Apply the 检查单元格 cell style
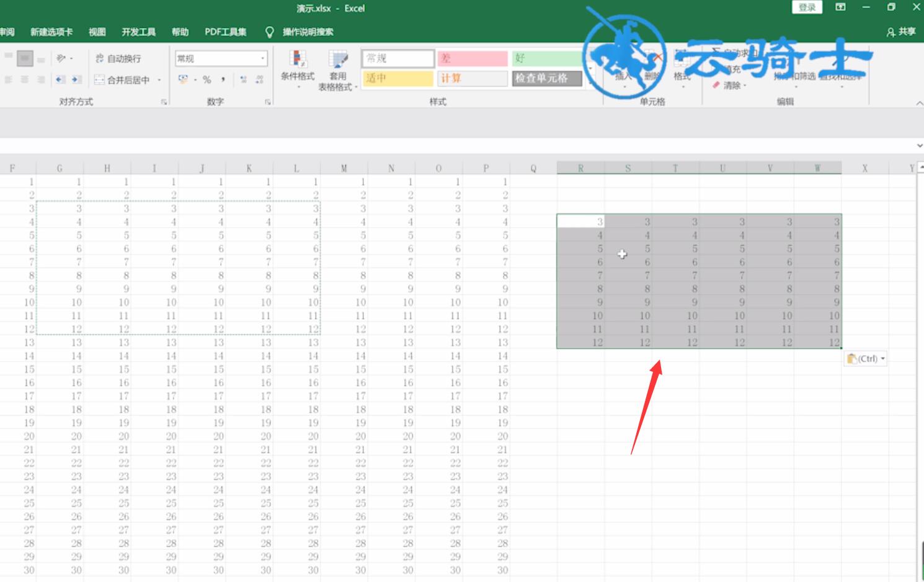 click(x=548, y=78)
